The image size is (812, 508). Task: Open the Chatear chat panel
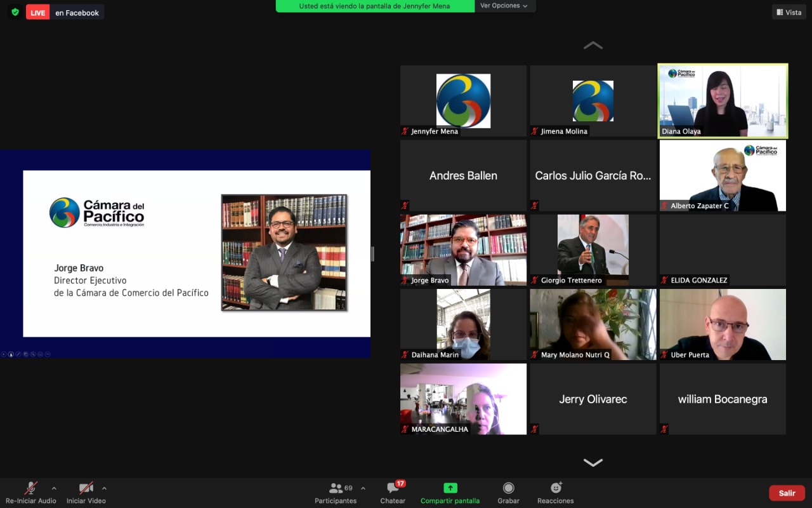pyautogui.click(x=393, y=493)
